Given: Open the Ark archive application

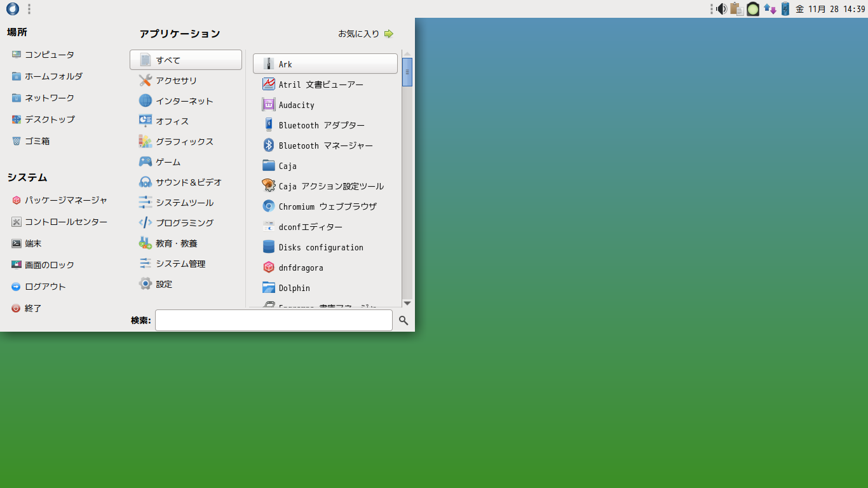Looking at the screenshot, I should coord(325,64).
